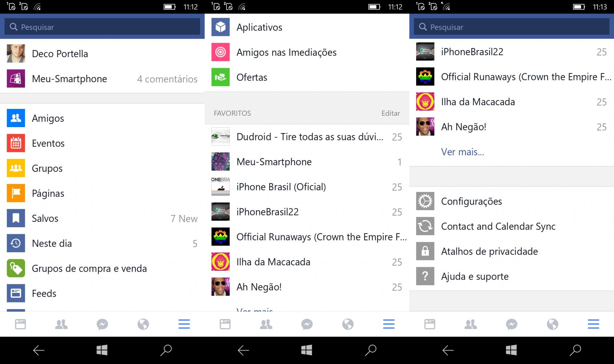This screenshot has height=364, width=614.
Task: Open Meu-Smartphone page with 4 comentários
Action: (x=102, y=79)
